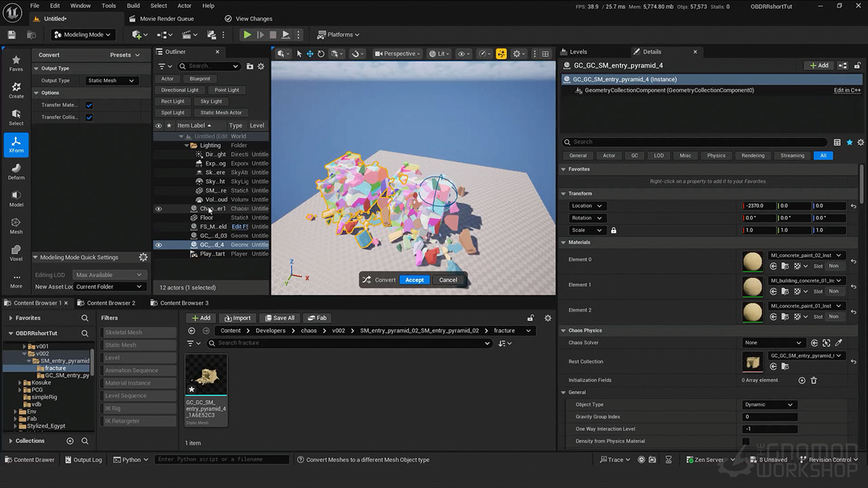Viewport: 868px width, 488px height.
Task: Collapse the Lighting folder in Outliner
Action: point(187,145)
